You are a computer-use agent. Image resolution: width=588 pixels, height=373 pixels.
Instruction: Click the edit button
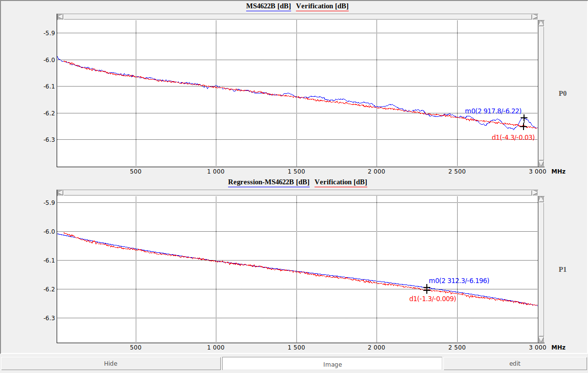(514, 363)
